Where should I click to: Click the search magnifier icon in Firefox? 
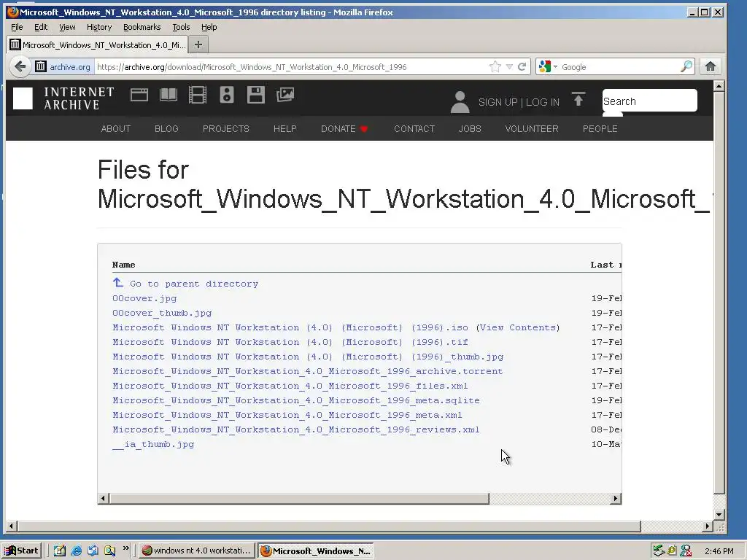686,66
